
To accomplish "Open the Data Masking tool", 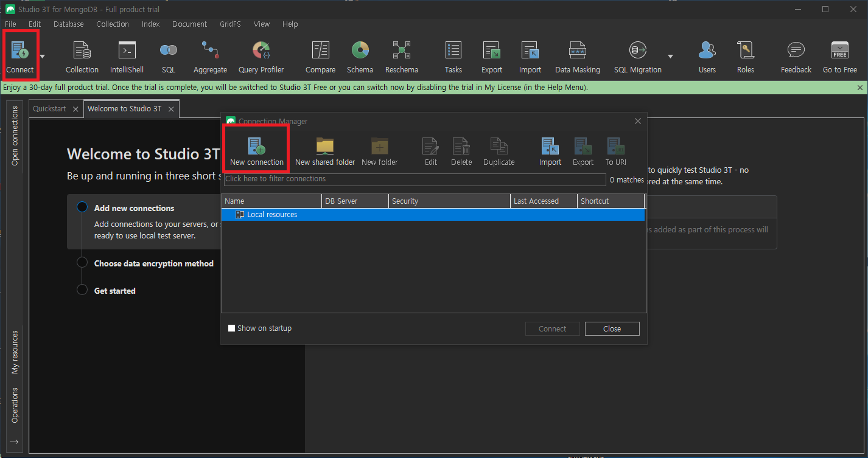I will [578, 58].
